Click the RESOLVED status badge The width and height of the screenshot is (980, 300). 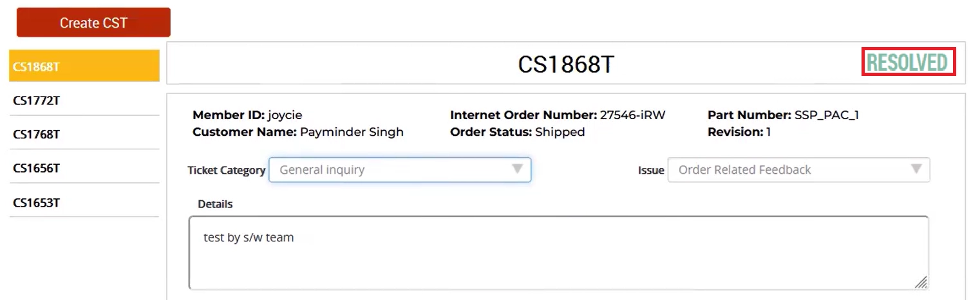click(x=908, y=63)
